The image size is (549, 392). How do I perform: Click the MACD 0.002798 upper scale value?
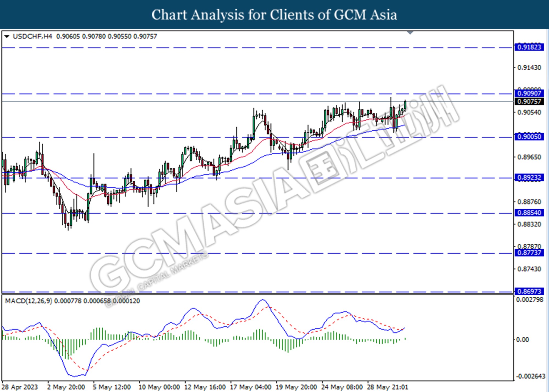[x=530, y=299]
